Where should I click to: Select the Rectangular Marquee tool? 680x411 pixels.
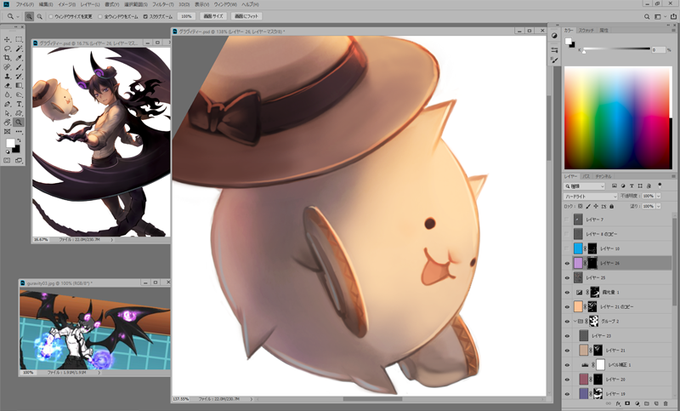tap(19, 39)
